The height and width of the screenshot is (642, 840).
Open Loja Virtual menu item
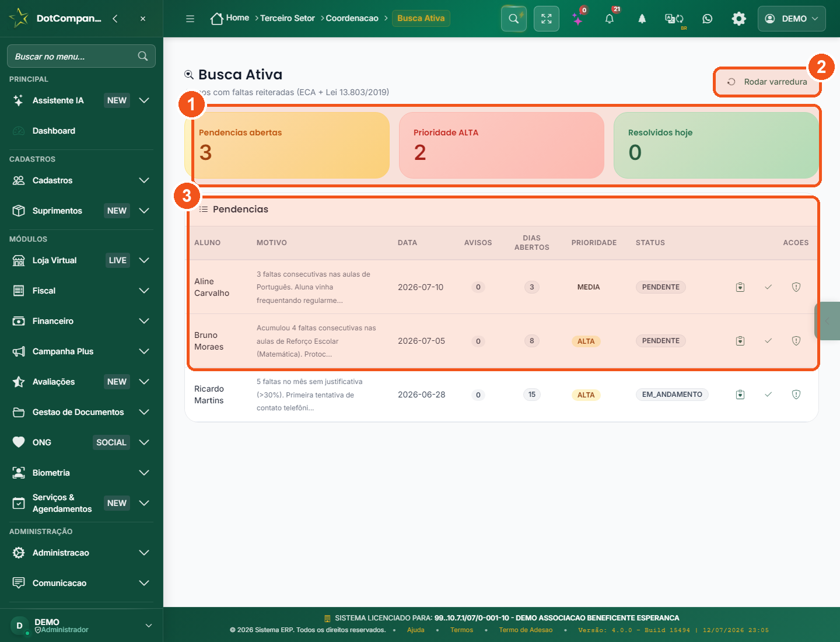[55, 260]
